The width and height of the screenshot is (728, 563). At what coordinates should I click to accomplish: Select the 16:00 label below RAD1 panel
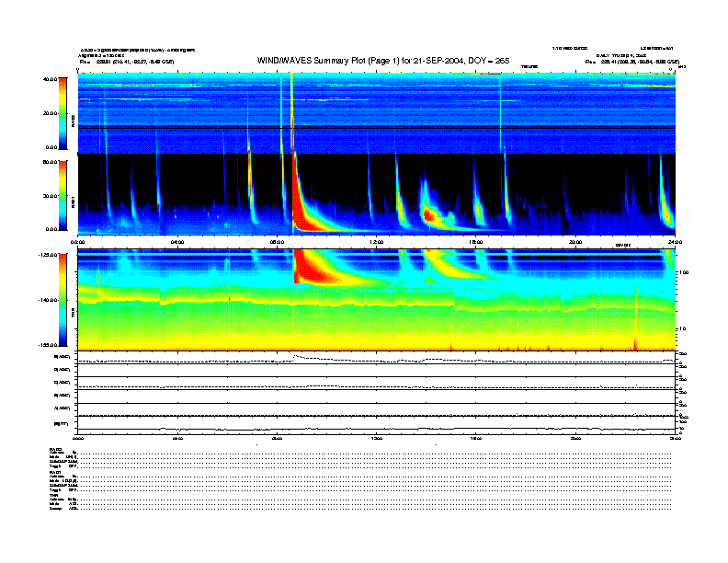click(476, 242)
